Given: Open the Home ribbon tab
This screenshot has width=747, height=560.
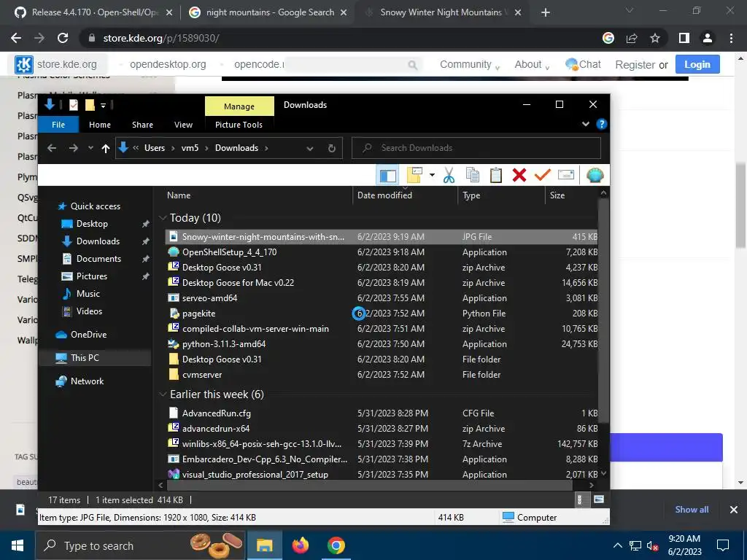Looking at the screenshot, I should coord(99,125).
